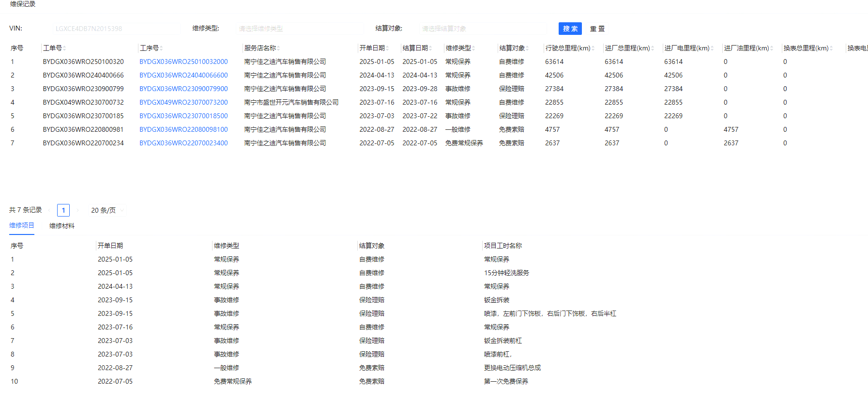
Task: Open link BYDGX049WRO23070073200
Action: pos(183,103)
